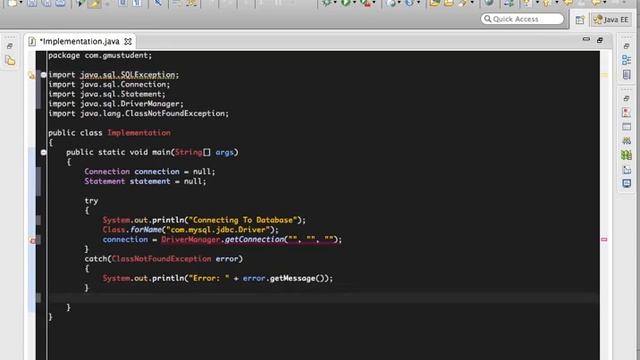Viewport: 640px width, 360px height.
Task: Click 'import java.sql.DriverManager;' line
Action: coord(116,104)
